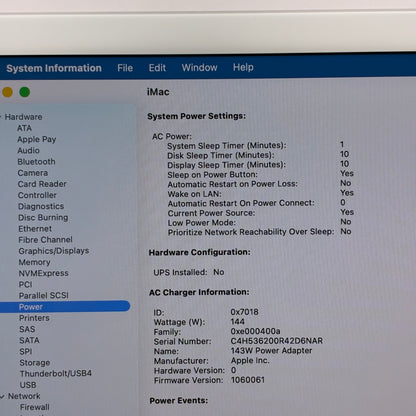Click Sleep on Power Button row

[260, 174]
